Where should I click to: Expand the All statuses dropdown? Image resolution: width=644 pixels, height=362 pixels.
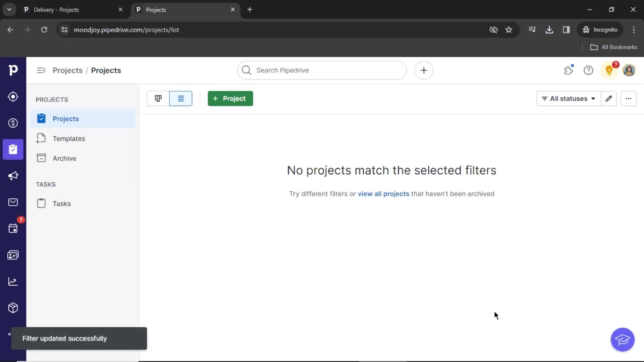click(569, 98)
